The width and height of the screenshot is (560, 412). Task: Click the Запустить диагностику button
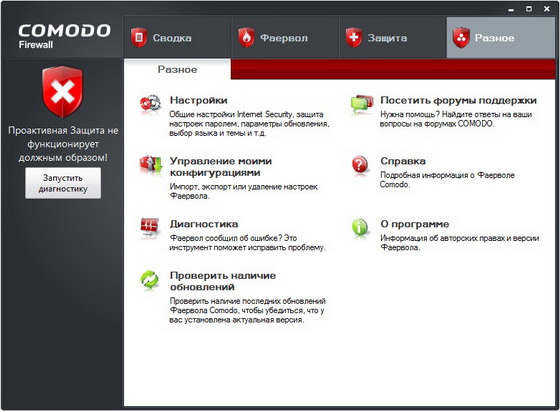(63, 183)
